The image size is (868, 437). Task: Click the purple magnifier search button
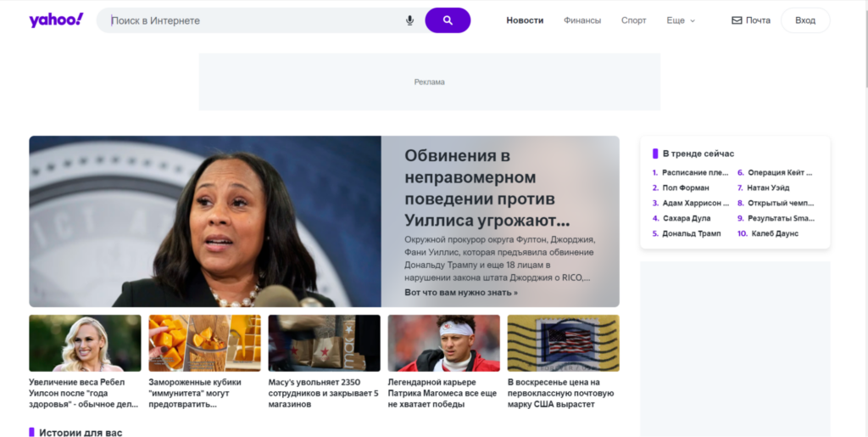pos(448,20)
